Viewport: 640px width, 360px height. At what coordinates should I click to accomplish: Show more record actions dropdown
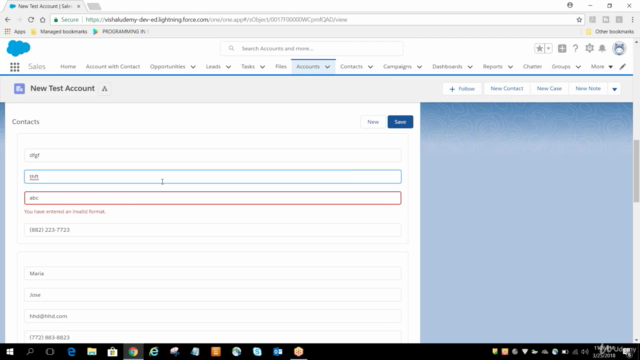pyautogui.click(x=614, y=89)
